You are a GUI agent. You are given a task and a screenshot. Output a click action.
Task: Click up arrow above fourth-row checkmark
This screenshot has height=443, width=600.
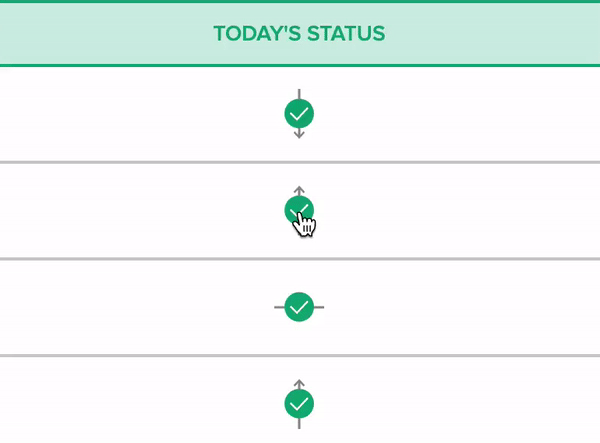point(299,383)
